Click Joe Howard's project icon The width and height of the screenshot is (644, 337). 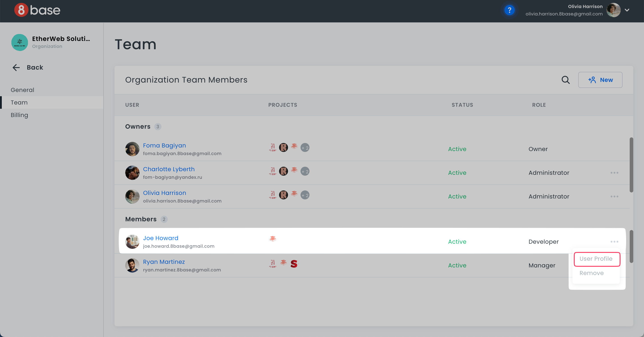[x=273, y=239]
